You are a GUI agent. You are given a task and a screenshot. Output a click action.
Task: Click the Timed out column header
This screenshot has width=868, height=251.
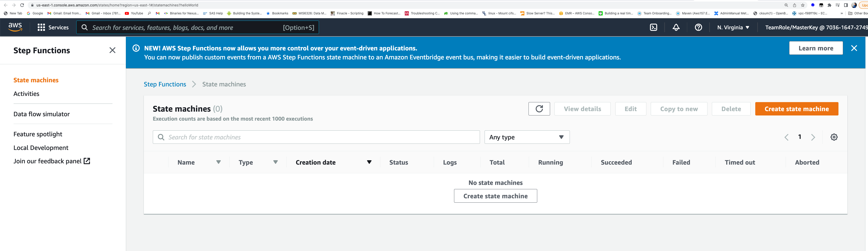click(740, 162)
